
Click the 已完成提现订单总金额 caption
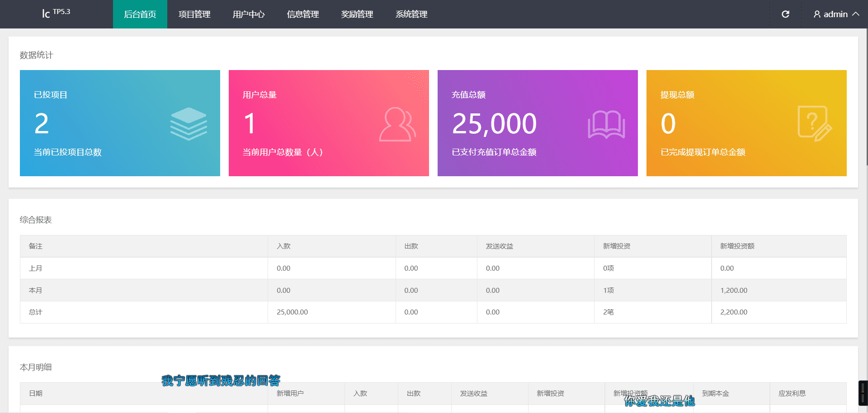[703, 152]
